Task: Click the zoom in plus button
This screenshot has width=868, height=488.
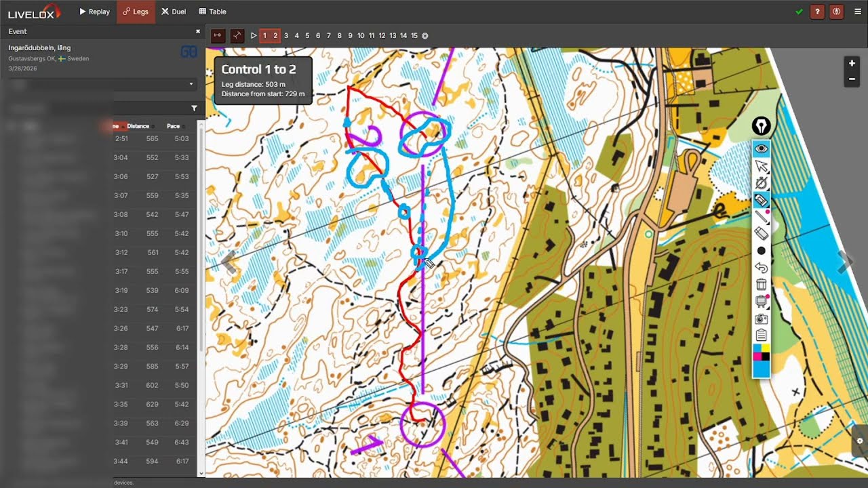Action: coord(852,63)
